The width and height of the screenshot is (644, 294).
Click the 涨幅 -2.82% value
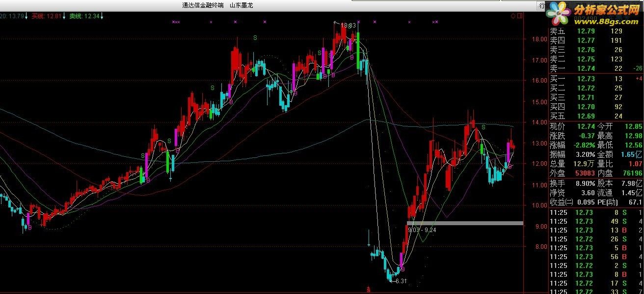point(584,145)
